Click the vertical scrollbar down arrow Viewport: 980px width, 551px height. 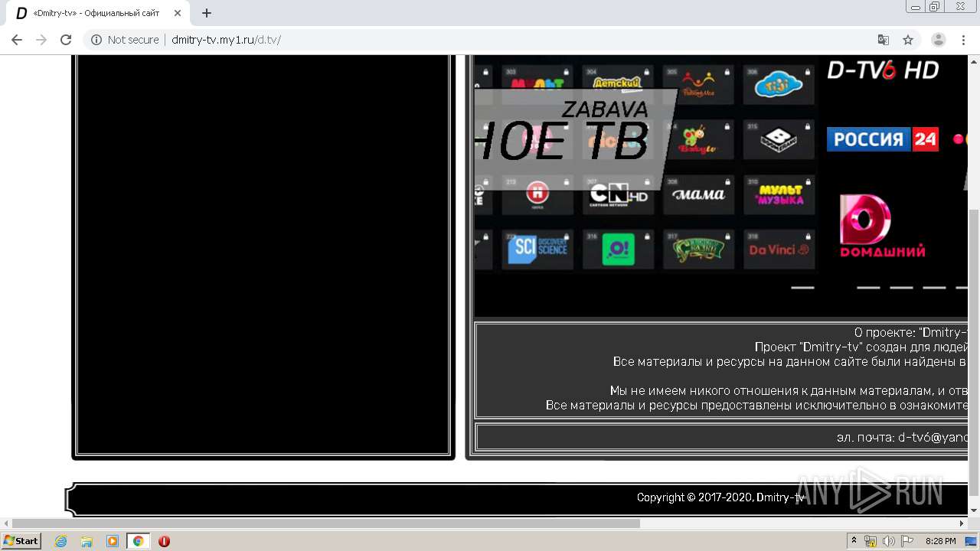coord(974,511)
